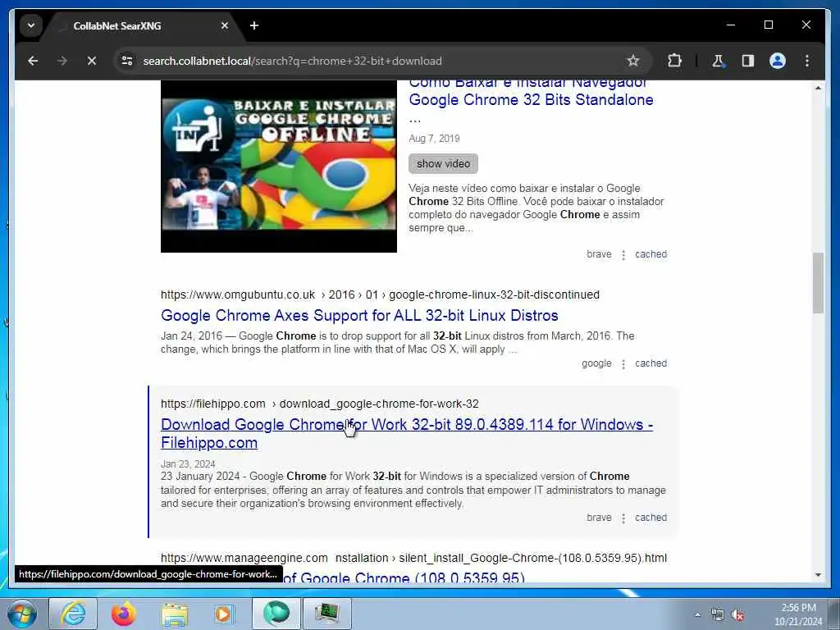Click page scrollbar down arrow
Viewport: 840px width, 630px height.
pos(818,575)
